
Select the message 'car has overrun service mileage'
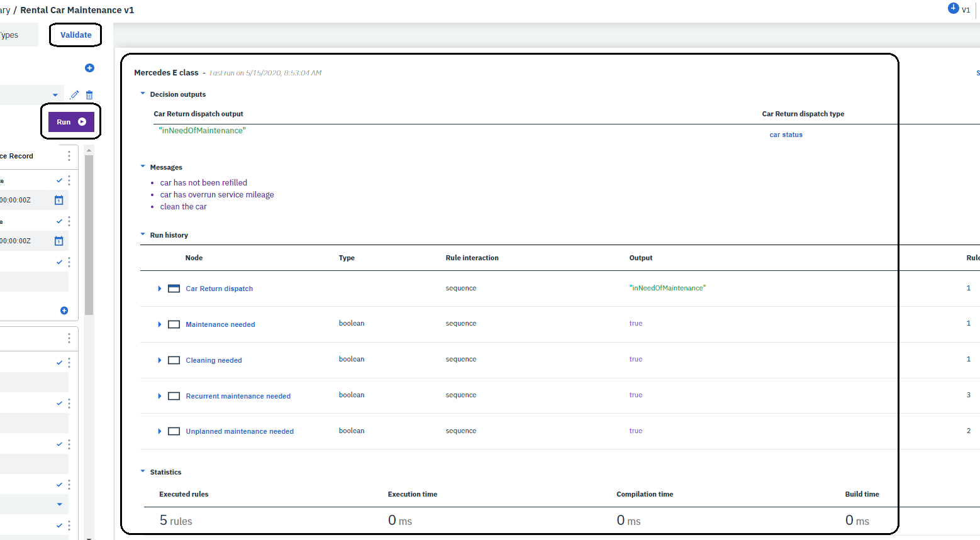point(217,195)
